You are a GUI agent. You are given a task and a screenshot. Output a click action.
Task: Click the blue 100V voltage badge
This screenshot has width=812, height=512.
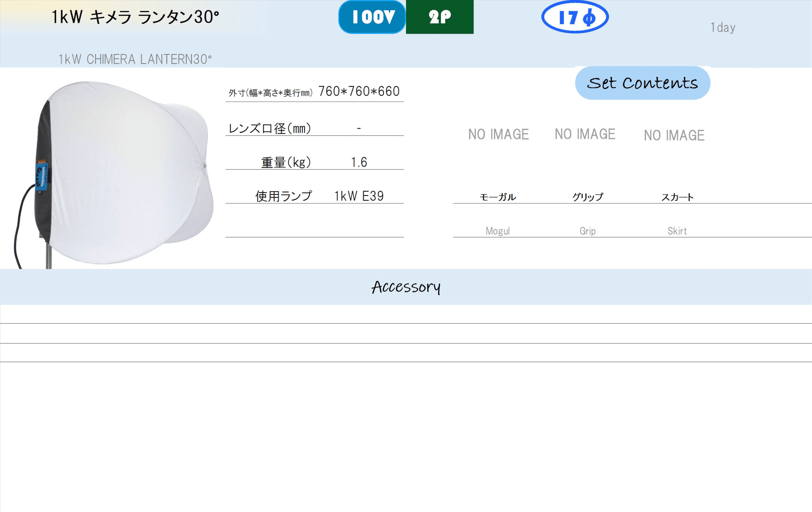[372, 17]
